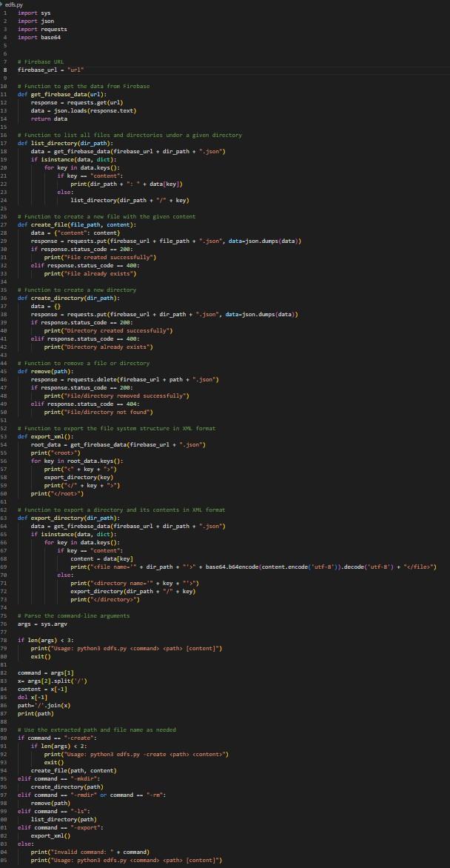Viewport: 450px width, 868px height.
Task: Click the firebase_url = "url" assignment line
Action: [x=51, y=70]
